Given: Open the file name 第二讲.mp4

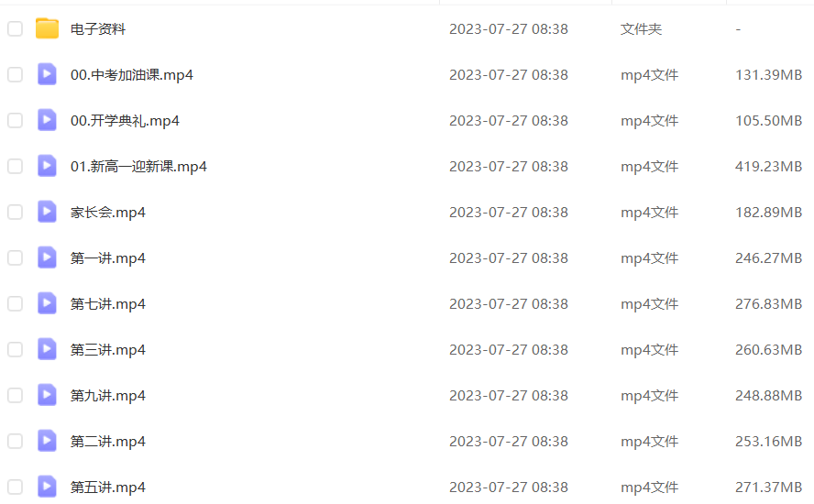Looking at the screenshot, I should click(108, 442).
